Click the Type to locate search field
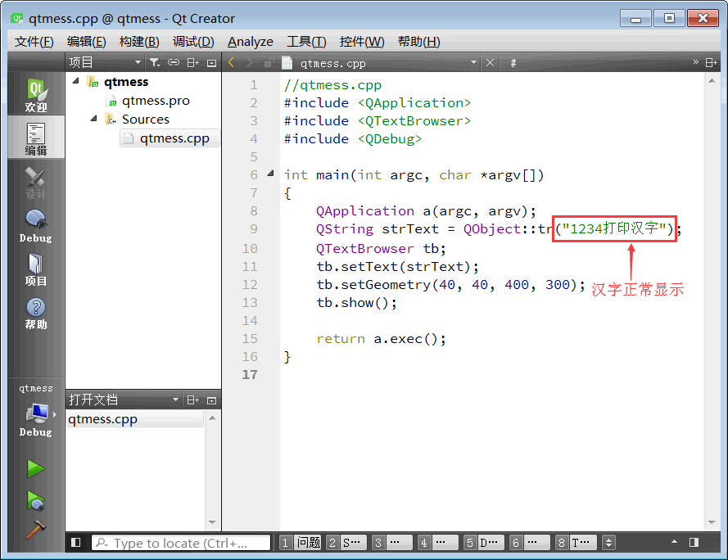This screenshot has height=560, width=728. click(x=181, y=543)
